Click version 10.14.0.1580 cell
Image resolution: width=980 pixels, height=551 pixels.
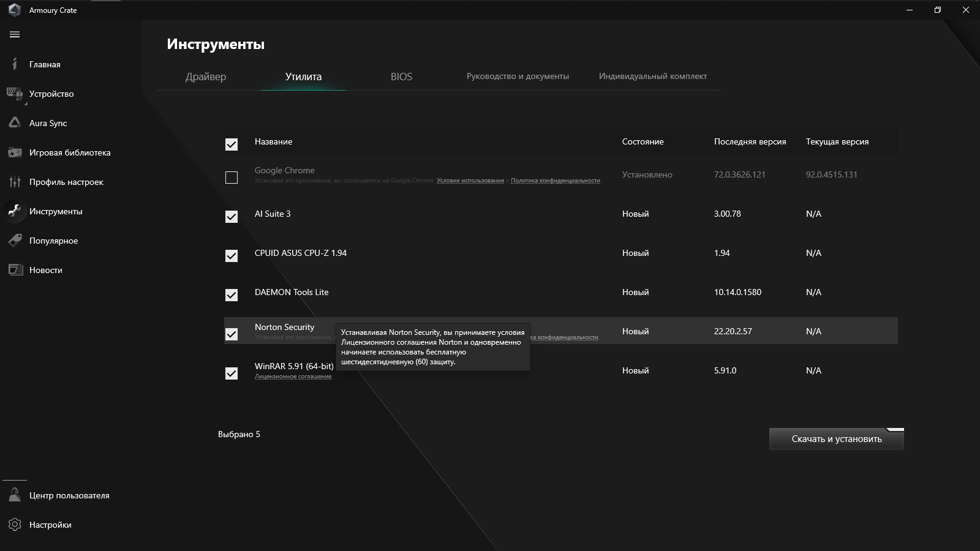(x=737, y=292)
